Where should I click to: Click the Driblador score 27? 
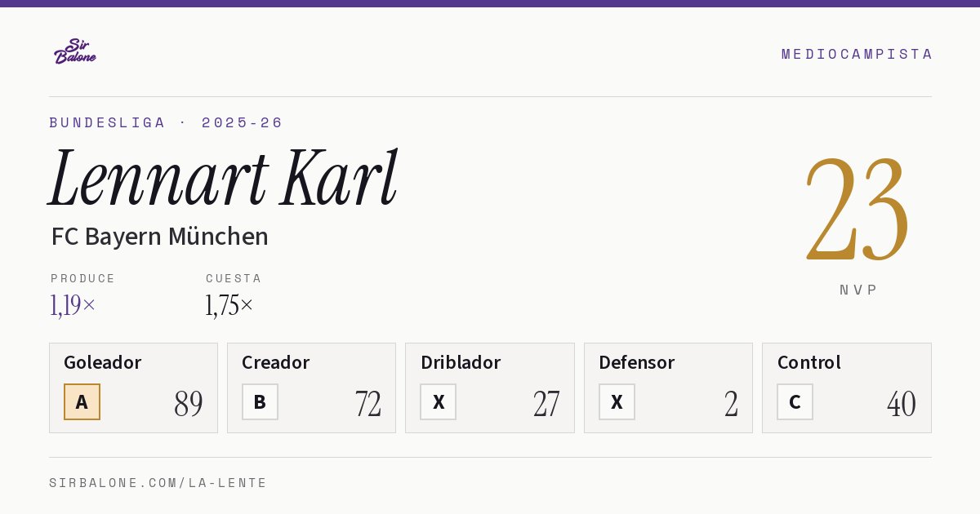point(546,404)
